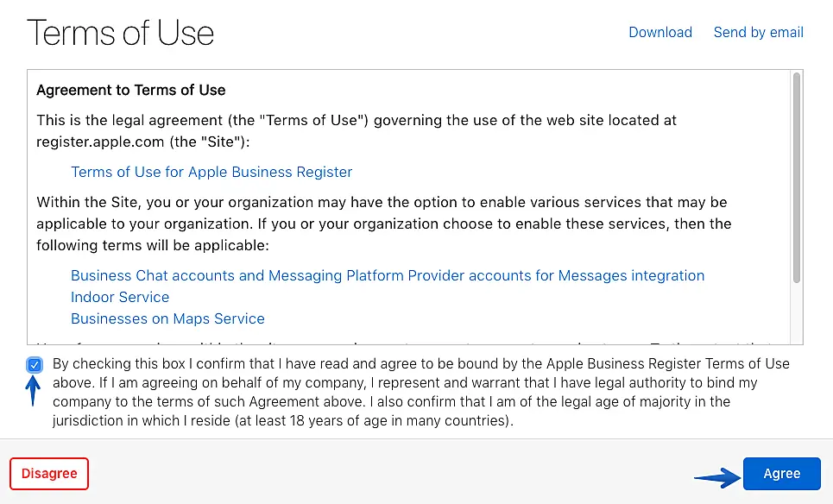Open Terms of Use for Apple Business Register
The width and height of the screenshot is (833, 504).
tap(211, 172)
